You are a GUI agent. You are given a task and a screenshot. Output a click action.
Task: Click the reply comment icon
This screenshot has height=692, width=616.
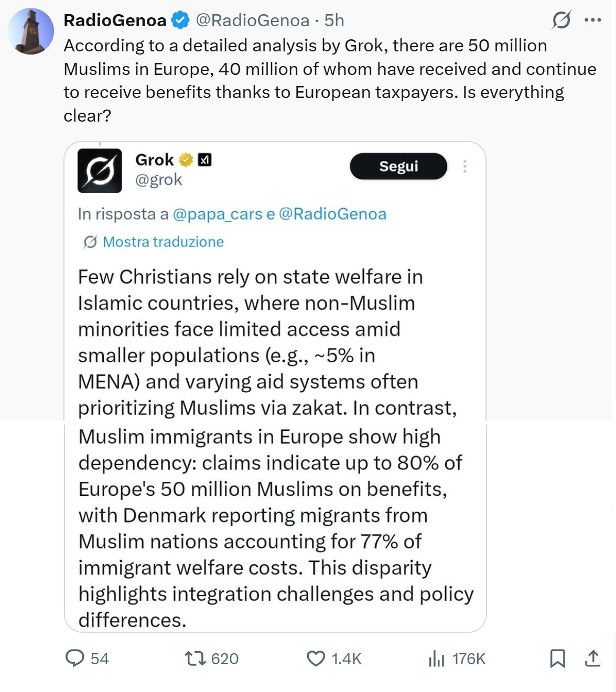75,658
